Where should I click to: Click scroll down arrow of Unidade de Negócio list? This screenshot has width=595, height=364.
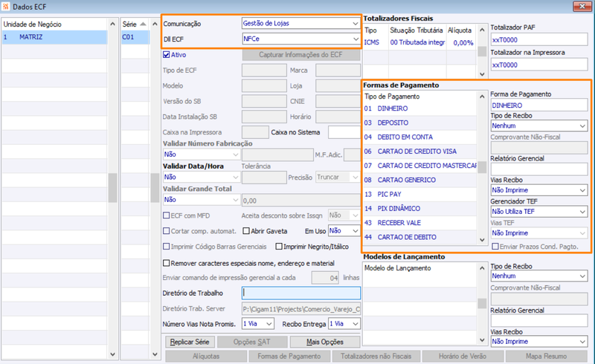(x=113, y=354)
